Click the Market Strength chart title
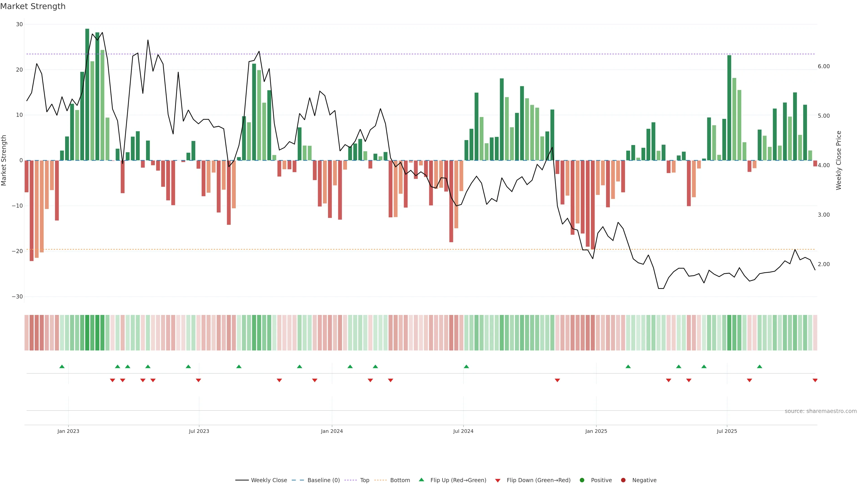 click(x=33, y=6)
